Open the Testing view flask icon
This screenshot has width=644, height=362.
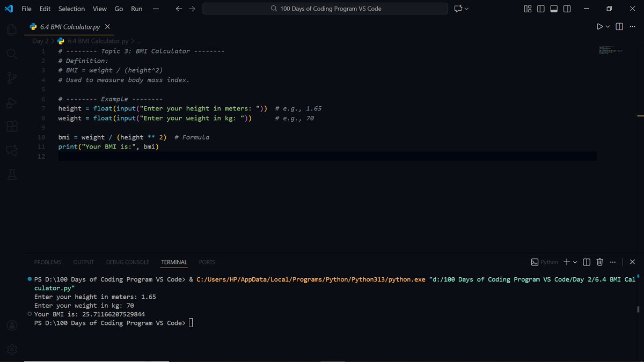coord(12,173)
